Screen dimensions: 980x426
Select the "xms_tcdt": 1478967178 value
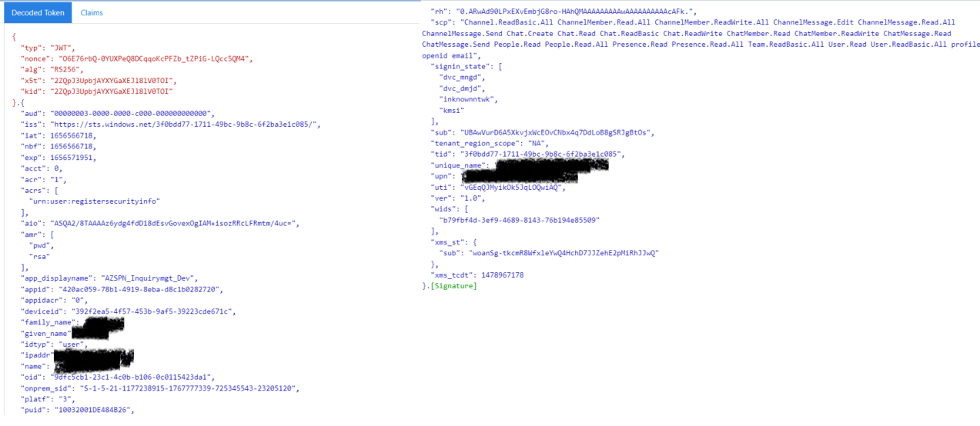500,275
